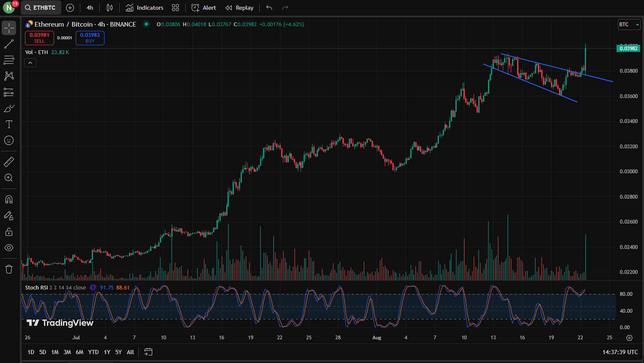Click the red SELL price button

pos(39,38)
